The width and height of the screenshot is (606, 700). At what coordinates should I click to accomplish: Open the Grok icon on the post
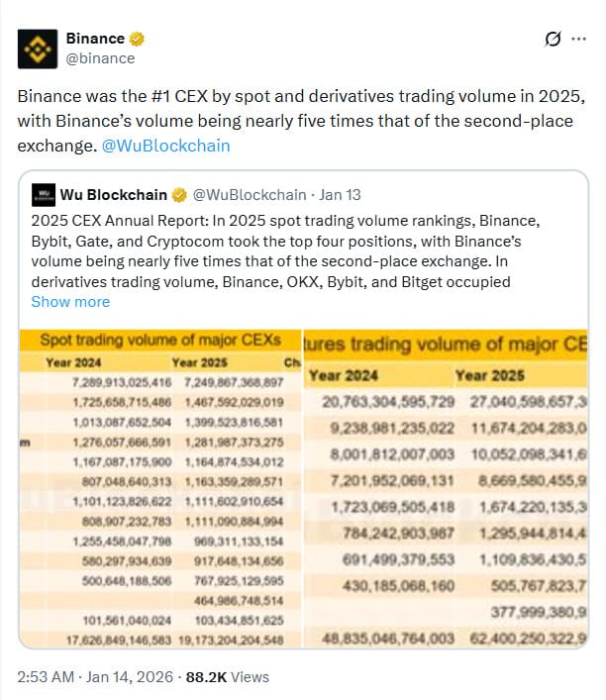pos(555,40)
